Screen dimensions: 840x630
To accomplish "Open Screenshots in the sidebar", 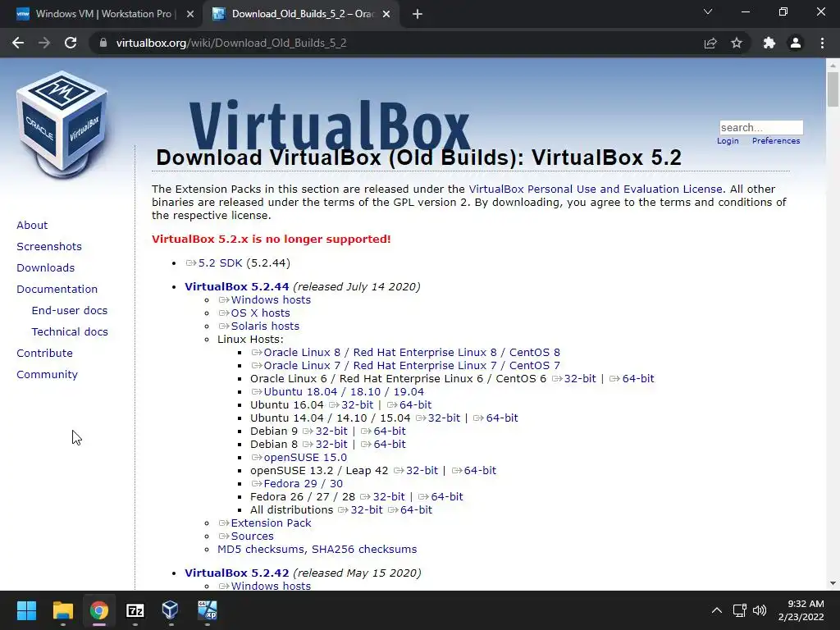I will click(x=49, y=246).
